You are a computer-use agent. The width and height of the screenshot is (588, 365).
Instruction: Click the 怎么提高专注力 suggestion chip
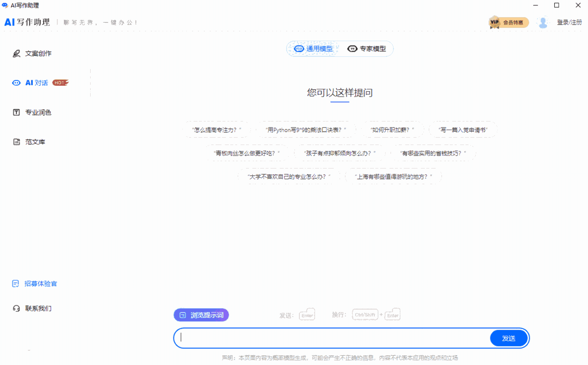point(217,129)
